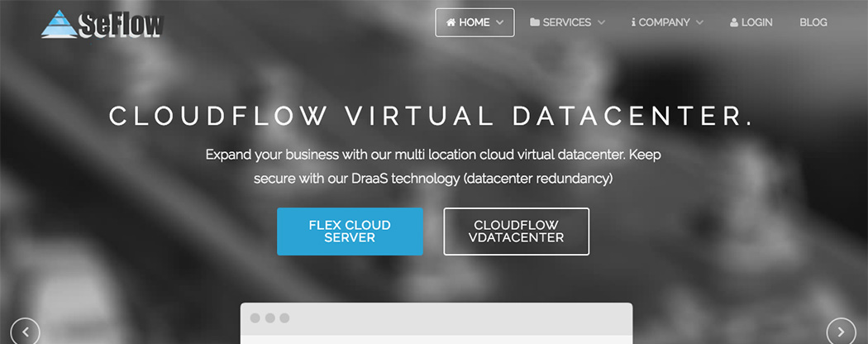Open the LOGIN menu item

coord(756,22)
